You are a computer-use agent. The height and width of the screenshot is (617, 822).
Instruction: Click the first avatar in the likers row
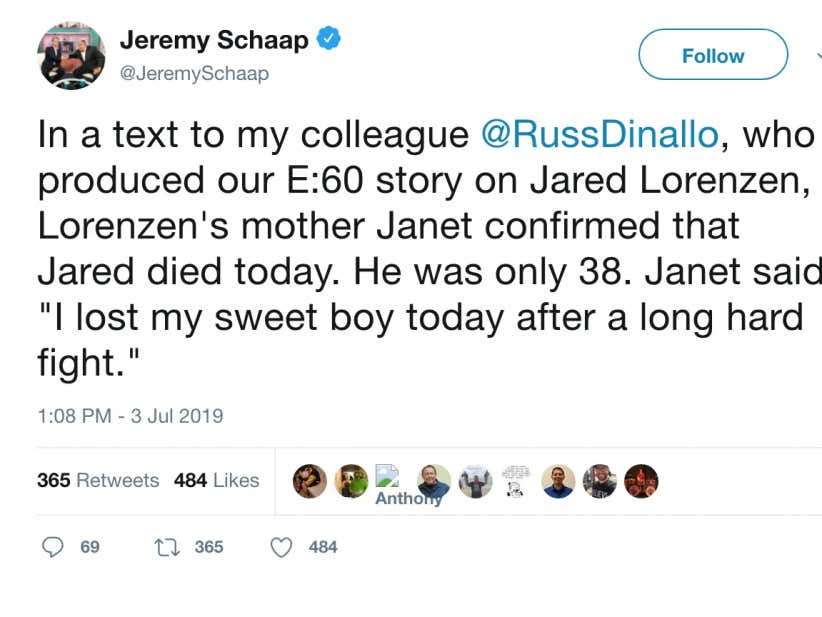pos(310,480)
